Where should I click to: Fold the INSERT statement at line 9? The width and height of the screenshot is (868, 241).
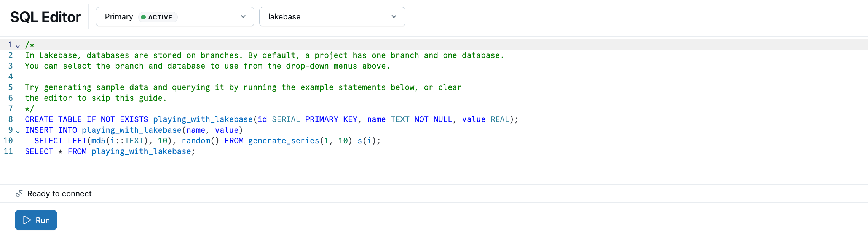point(18,132)
